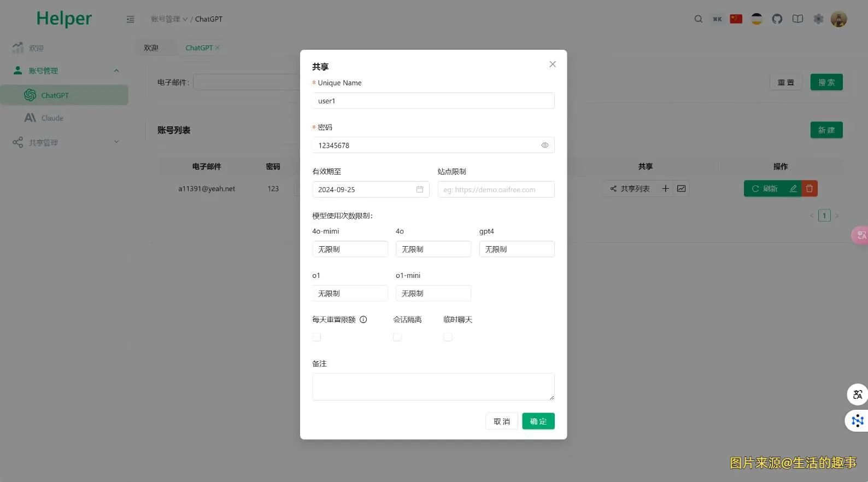
Task: Click the calendar icon in date field
Action: click(x=420, y=189)
